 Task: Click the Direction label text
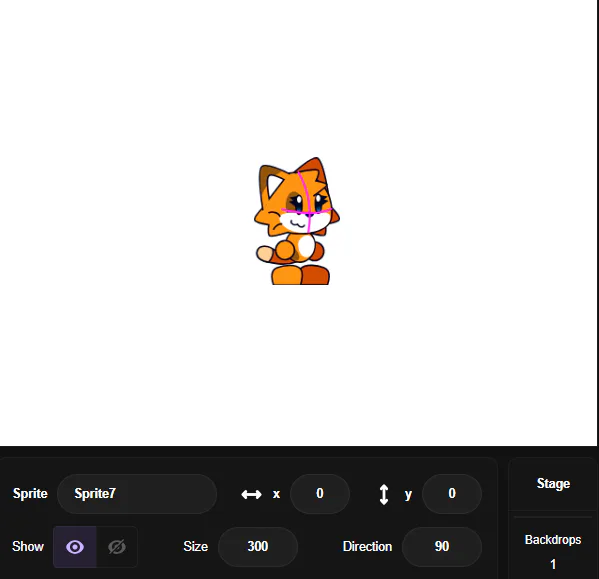[x=367, y=546]
